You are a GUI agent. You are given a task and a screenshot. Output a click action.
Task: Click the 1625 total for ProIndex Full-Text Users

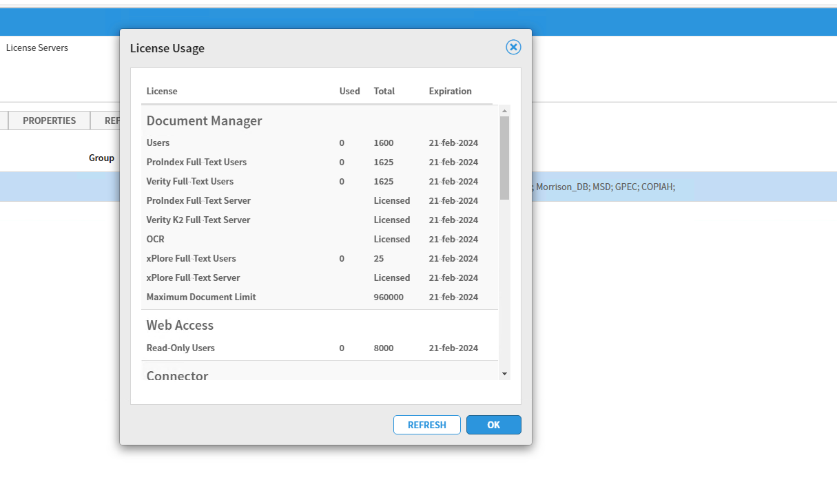click(384, 162)
